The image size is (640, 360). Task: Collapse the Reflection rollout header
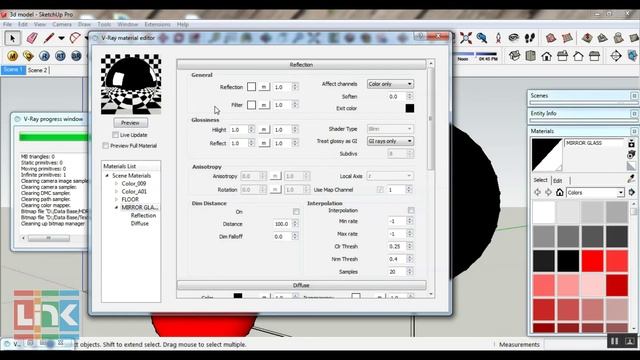tap(301, 64)
